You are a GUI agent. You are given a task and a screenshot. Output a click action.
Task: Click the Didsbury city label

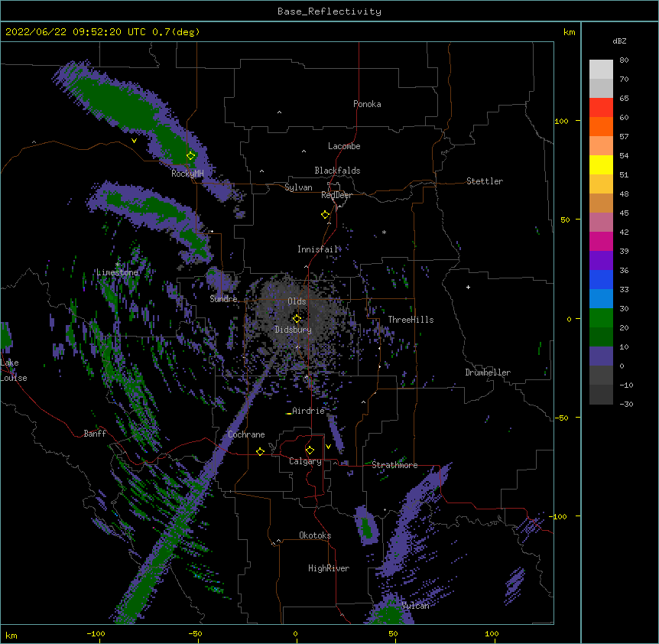(294, 330)
